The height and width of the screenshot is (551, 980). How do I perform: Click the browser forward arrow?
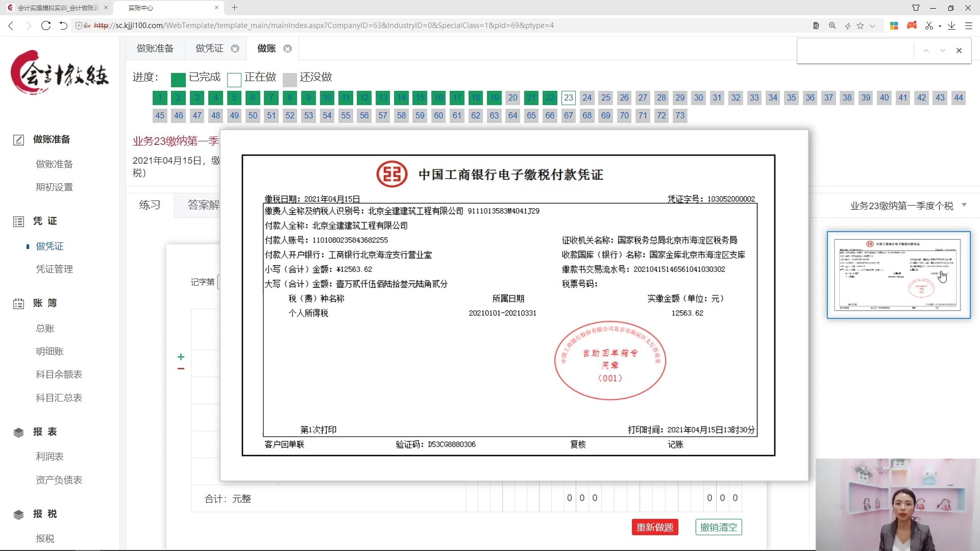pyautogui.click(x=29, y=26)
